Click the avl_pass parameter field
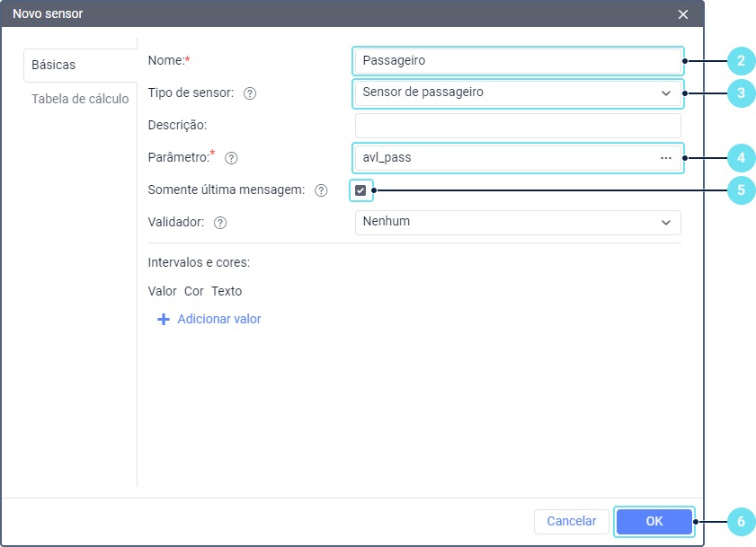Image resolution: width=756 pixels, height=547 pixels. click(503, 157)
